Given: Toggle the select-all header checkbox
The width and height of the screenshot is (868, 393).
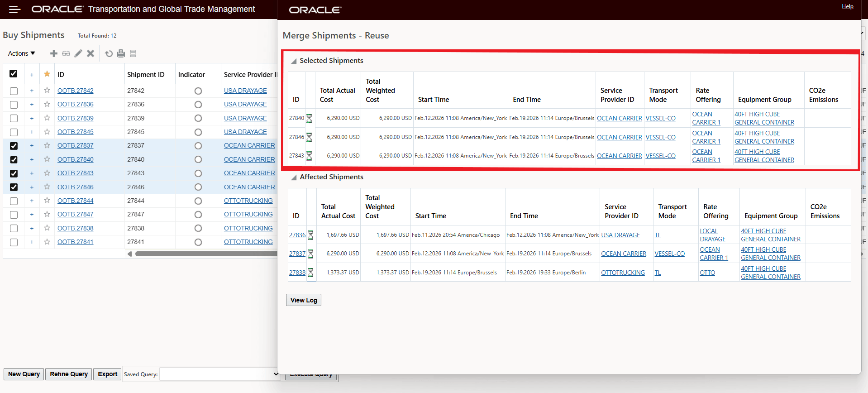Looking at the screenshot, I should pyautogui.click(x=14, y=73).
